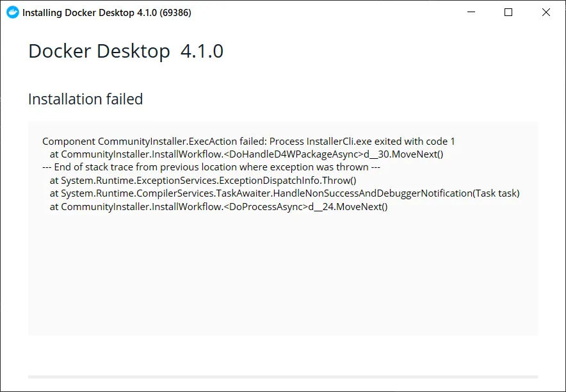Screen dimensions: 566x392
Task: Click the 'InstallerCli.exe' text in error message
Action: (x=338, y=141)
